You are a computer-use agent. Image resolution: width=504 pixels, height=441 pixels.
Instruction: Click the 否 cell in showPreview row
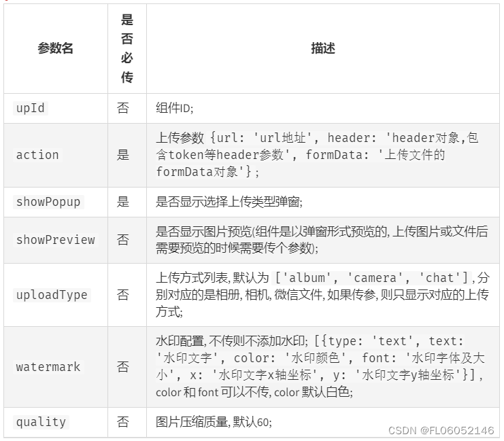123,240
